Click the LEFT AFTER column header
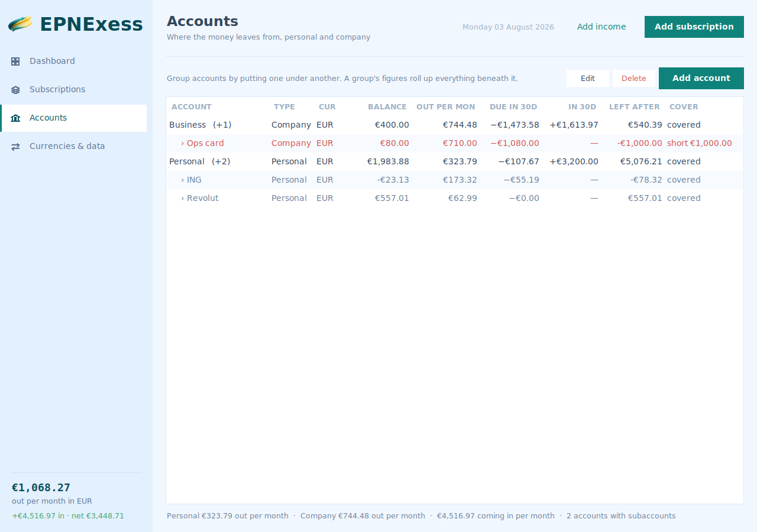This screenshot has width=757, height=532. pyautogui.click(x=635, y=107)
